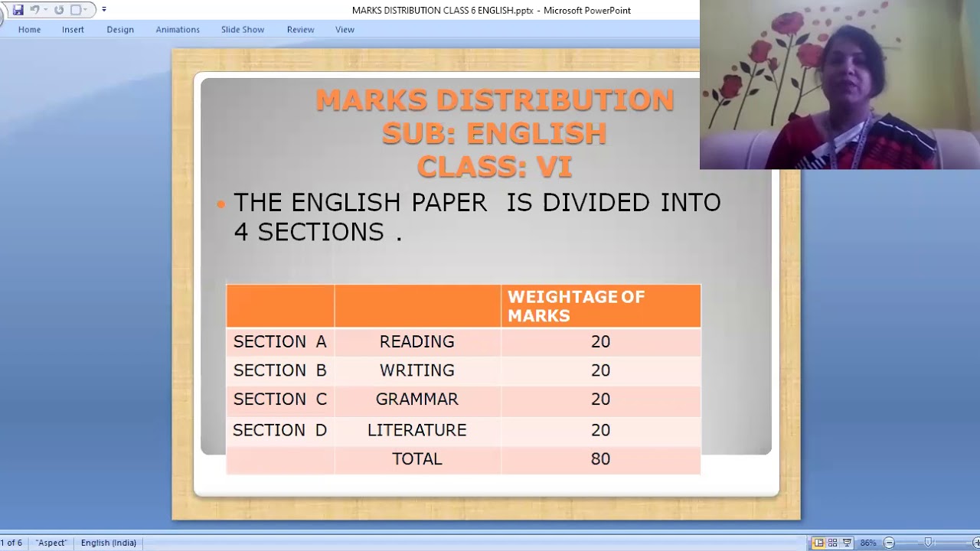Viewport: 980px width, 551px height.
Task: Click the WRITING table cell
Action: click(417, 370)
